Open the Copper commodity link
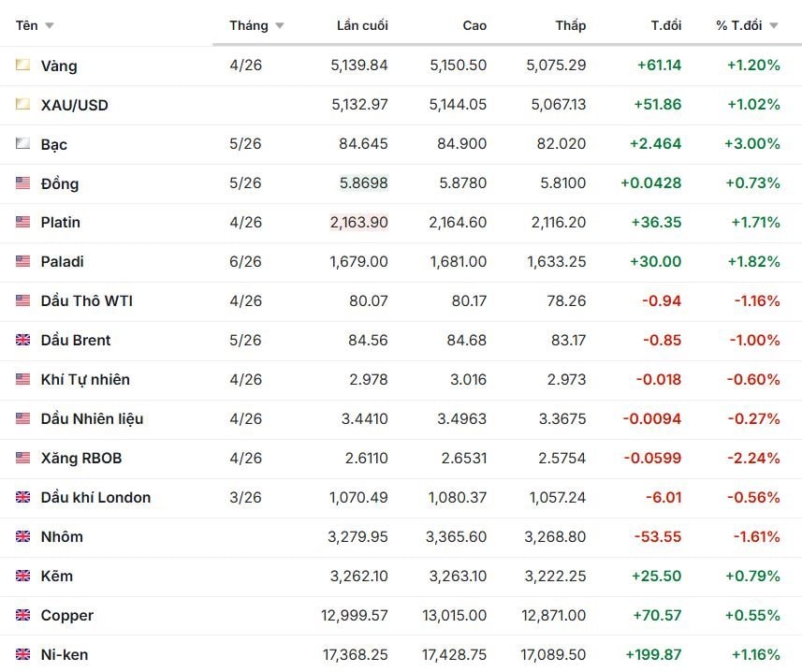Viewport: 802px width, 672px height. 66,616
